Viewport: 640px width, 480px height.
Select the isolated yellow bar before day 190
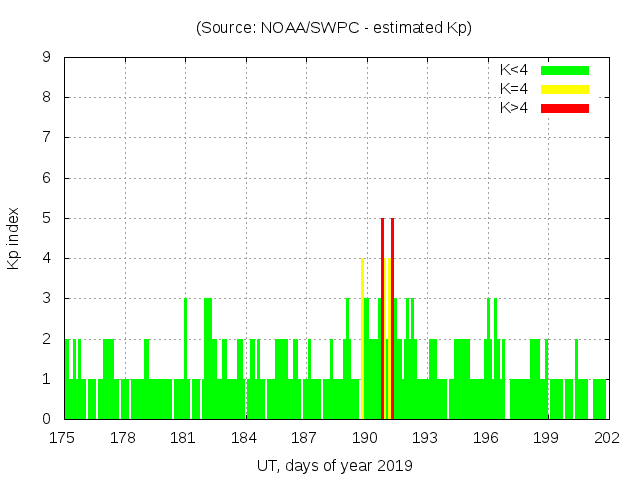point(362,340)
